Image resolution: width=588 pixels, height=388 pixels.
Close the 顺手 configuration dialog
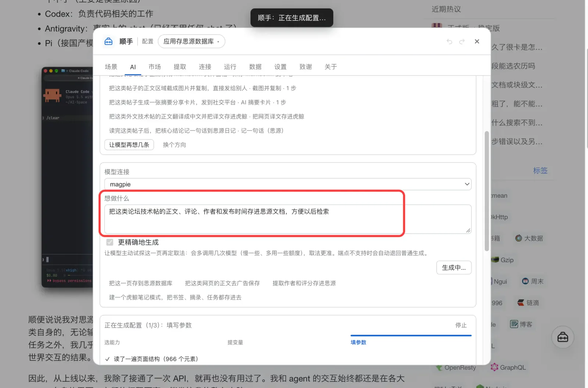coord(477,42)
